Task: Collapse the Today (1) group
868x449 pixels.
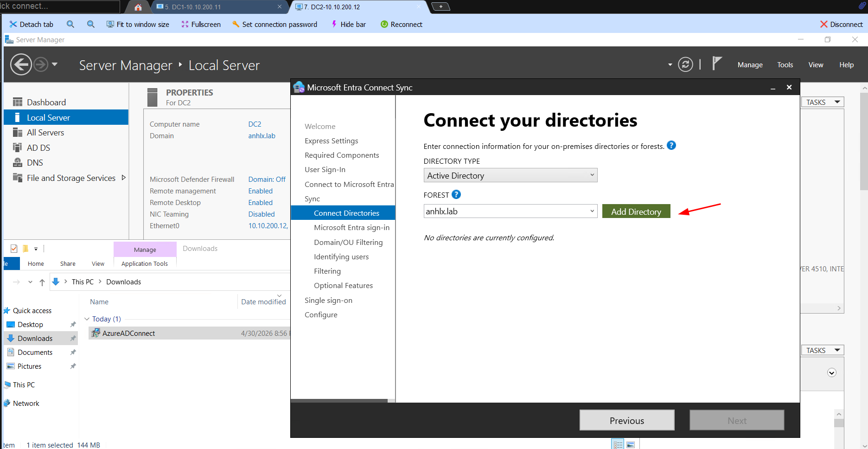Action: 87,319
